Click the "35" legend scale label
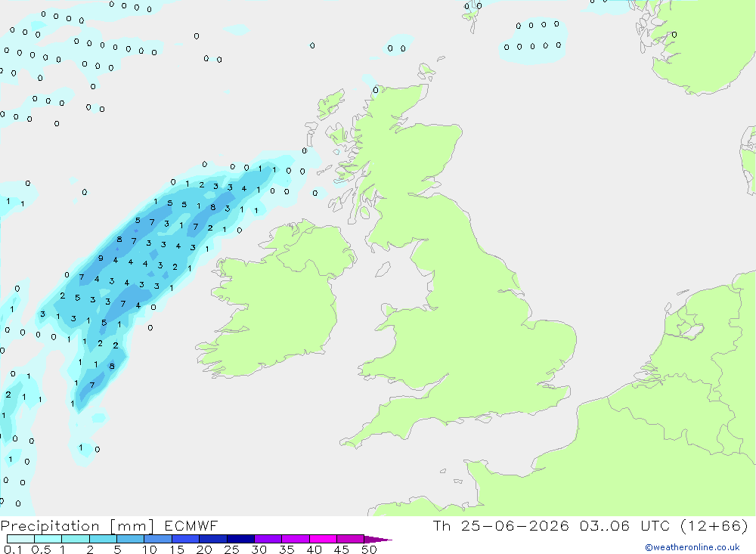The width and height of the screenshot is (756, 554). [287, 549]
